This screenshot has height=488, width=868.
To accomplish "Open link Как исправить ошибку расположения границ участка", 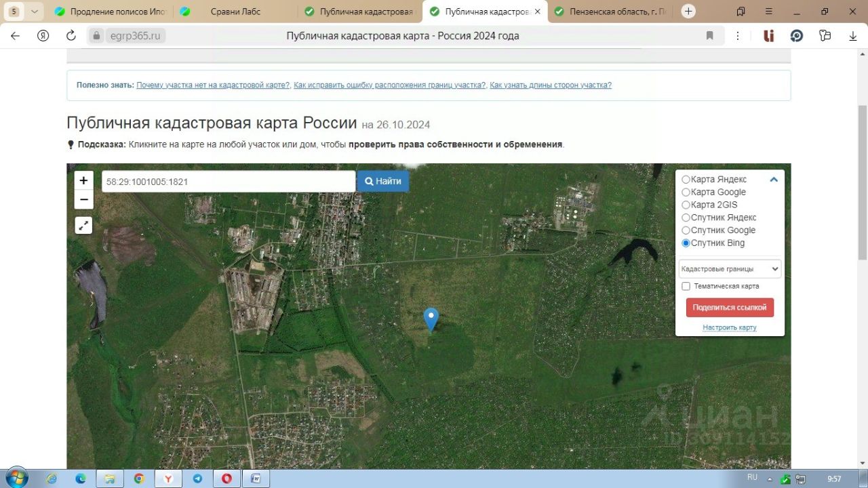I will pos(390,85).
